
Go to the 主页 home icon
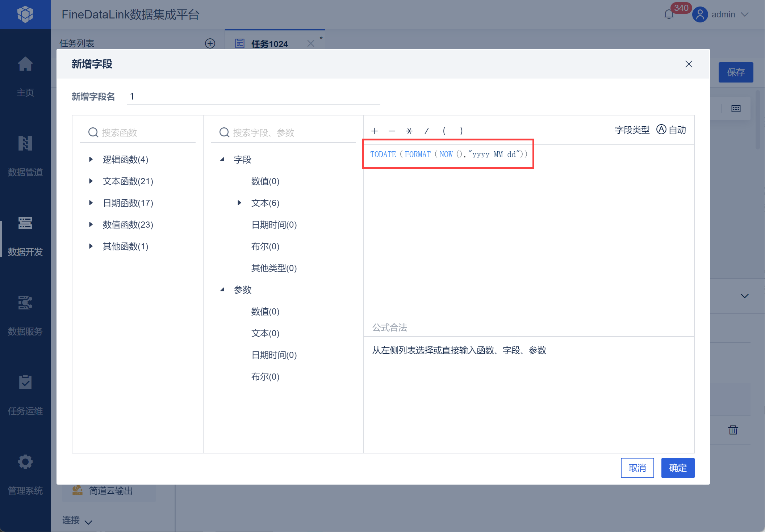point(25,64)
